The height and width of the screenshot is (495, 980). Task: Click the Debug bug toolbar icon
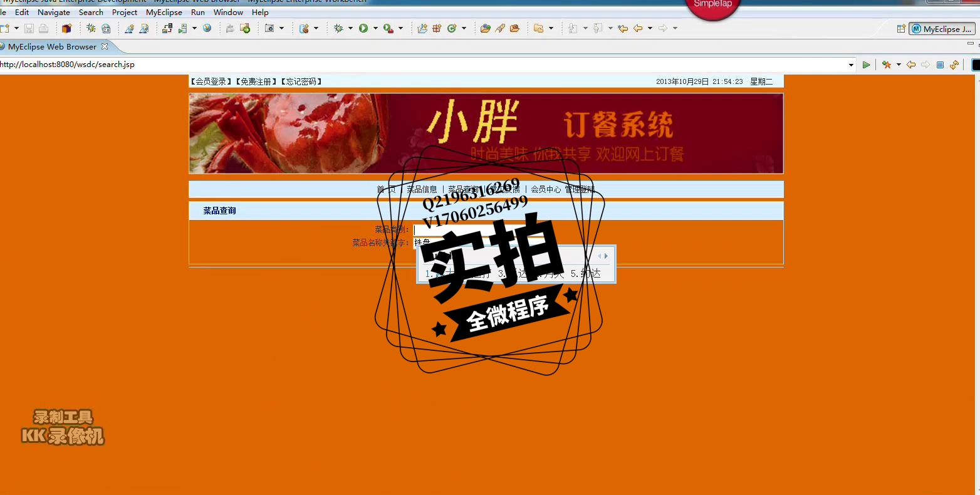tap(338, 28)
